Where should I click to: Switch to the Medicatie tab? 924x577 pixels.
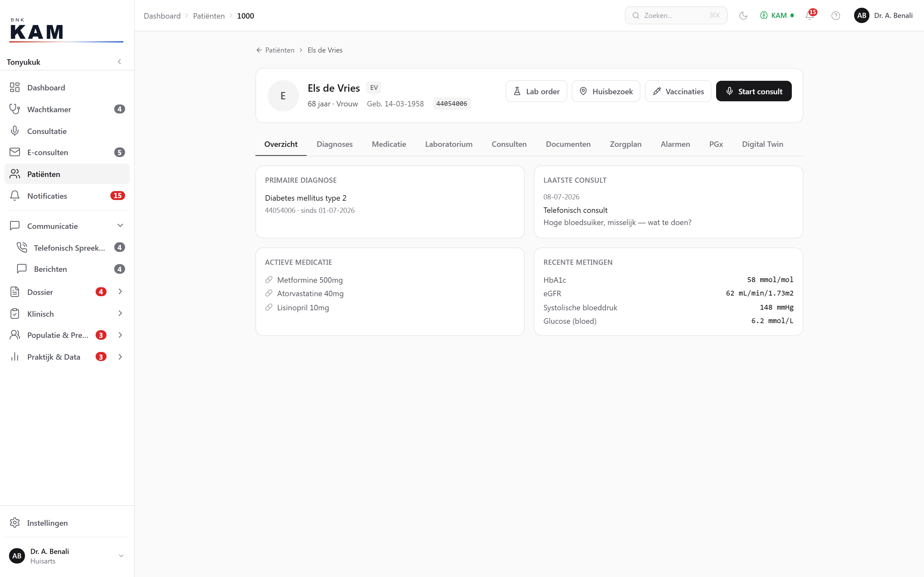point(389,144)
